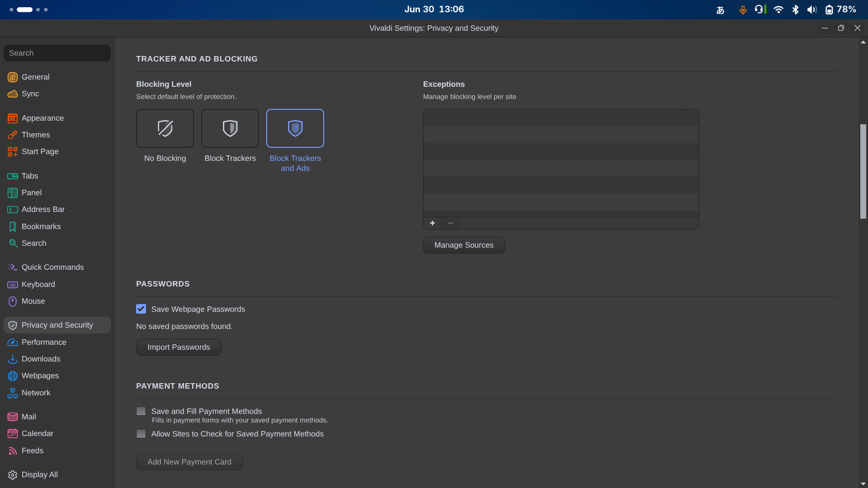The width and height of the screenshot is (868, 488).
Task: Select Block Trackers protection level
Action: tap(230, 128)
